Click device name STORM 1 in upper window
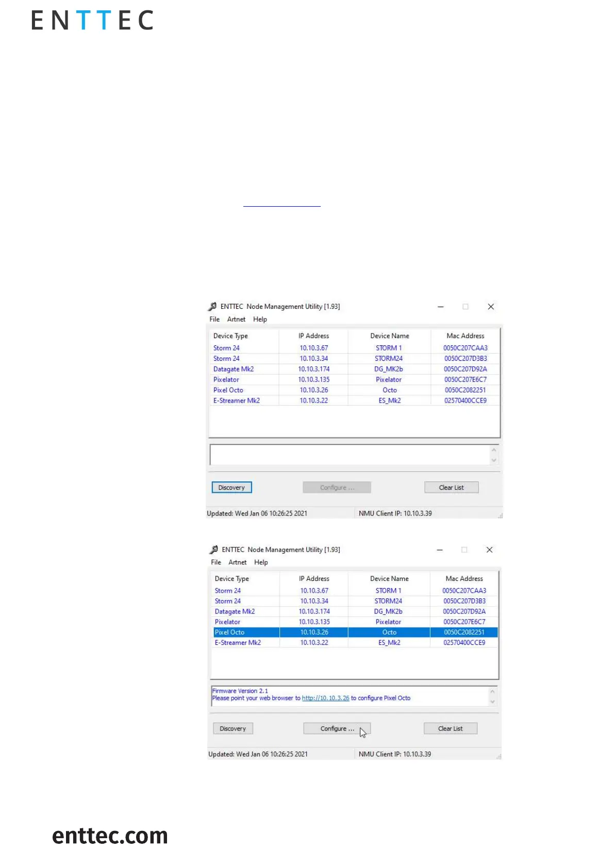Image resolution: width=614 pixels, height=868 pixels. [x=389, y=348]
